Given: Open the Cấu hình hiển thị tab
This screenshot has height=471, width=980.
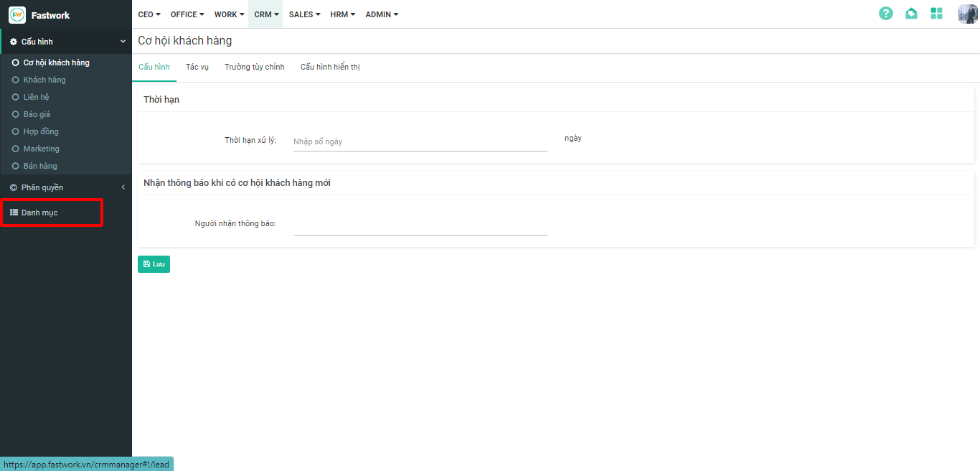Looking at the screenshot, I should (330, 67).
